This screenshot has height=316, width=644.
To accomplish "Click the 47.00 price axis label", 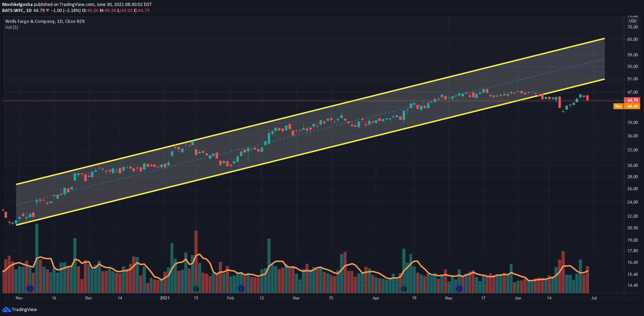I will pyautogui.click(x=633, y=92).
